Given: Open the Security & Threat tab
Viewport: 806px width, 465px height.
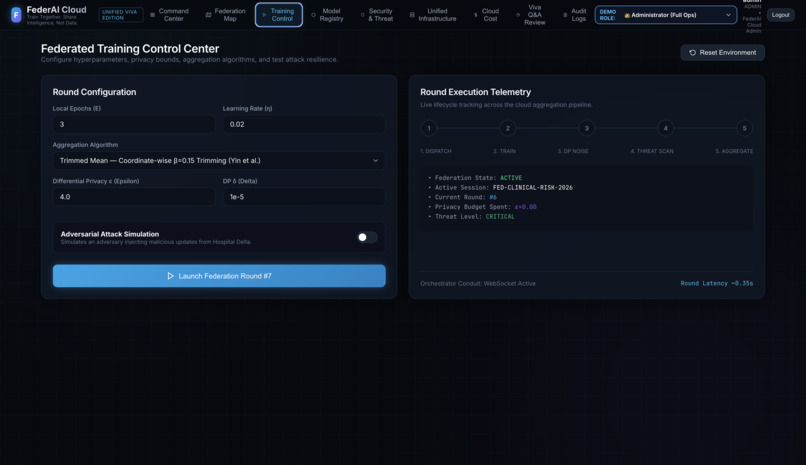Looking at the screenshot, I should point(377,15).
